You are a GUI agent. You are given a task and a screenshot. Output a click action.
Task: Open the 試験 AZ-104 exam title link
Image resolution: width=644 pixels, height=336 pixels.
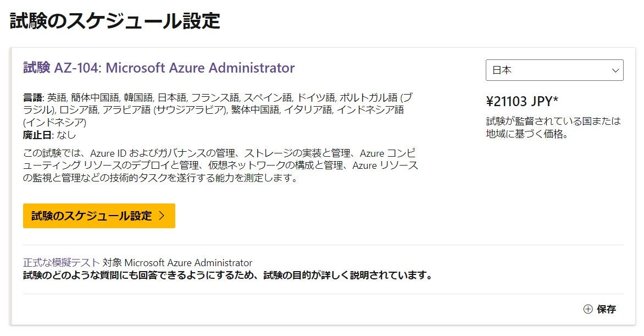[x=159, y=68]
